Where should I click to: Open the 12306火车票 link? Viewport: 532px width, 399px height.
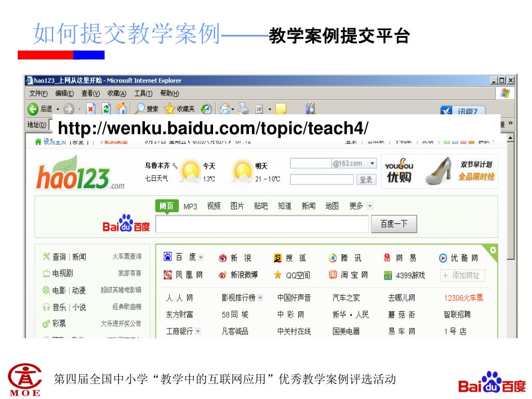[x=463, y=298]
